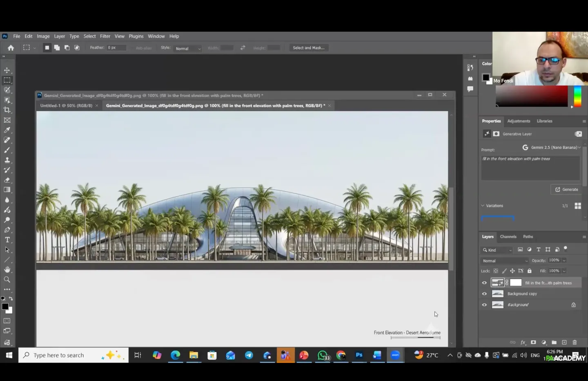Collapse the Variations section
588x381 pixels.
pos(483,206)
